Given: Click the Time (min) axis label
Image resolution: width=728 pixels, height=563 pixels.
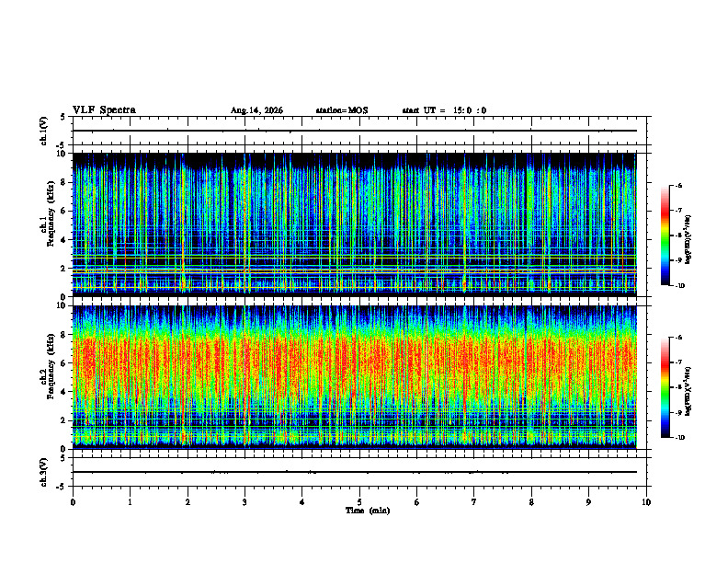Looking at the screenshot, I should (x=368, y=511).
